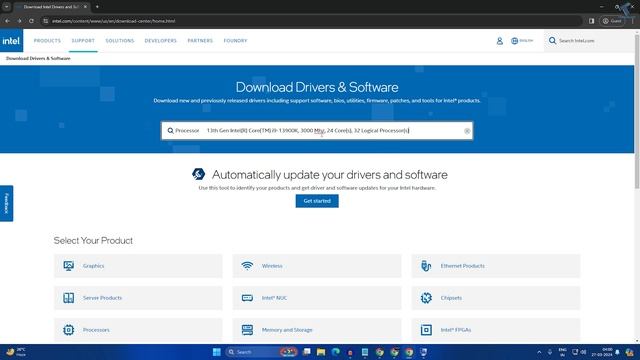
Task: Click the Get started button
Action: 317,201
